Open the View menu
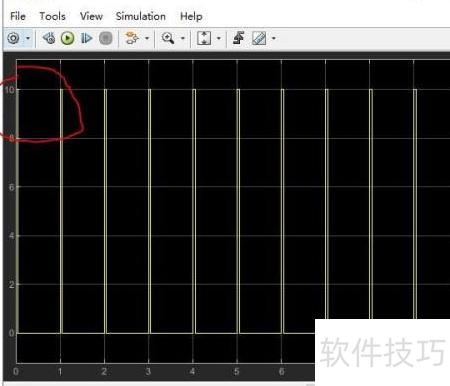The width and height of the screenshot is (450, 386). [91, 16]
